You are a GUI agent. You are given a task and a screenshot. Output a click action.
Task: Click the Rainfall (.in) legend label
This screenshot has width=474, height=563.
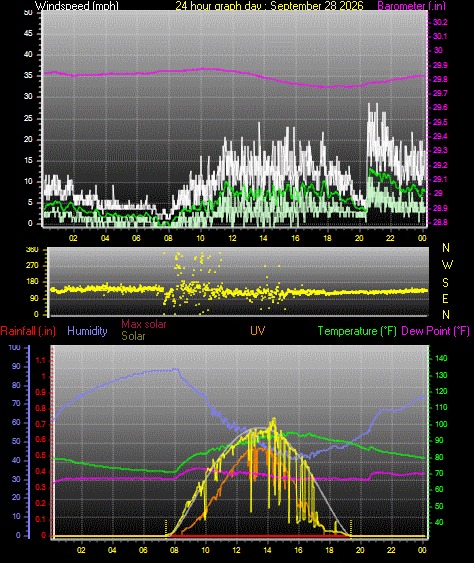(28, 331)
